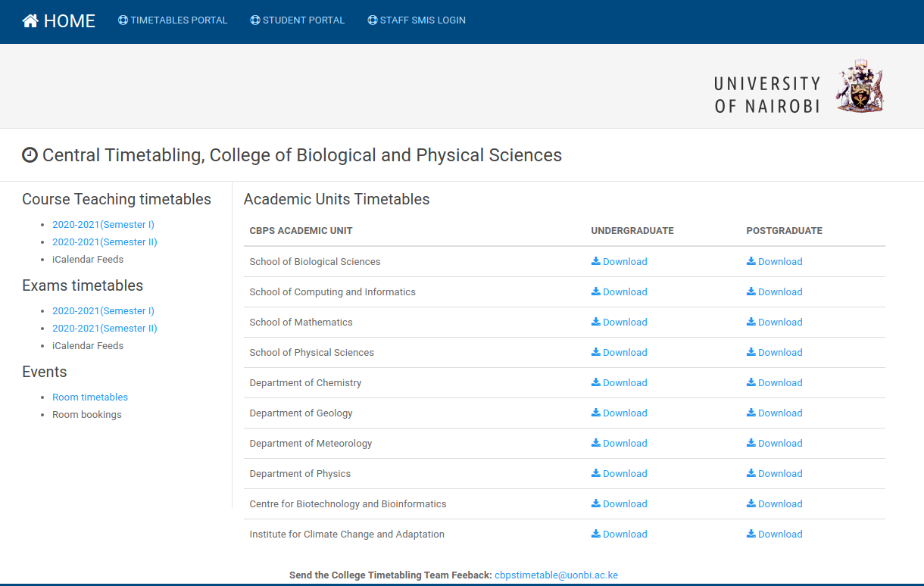Click download icon for School of Mathematics undergraduate

point(596,322)
